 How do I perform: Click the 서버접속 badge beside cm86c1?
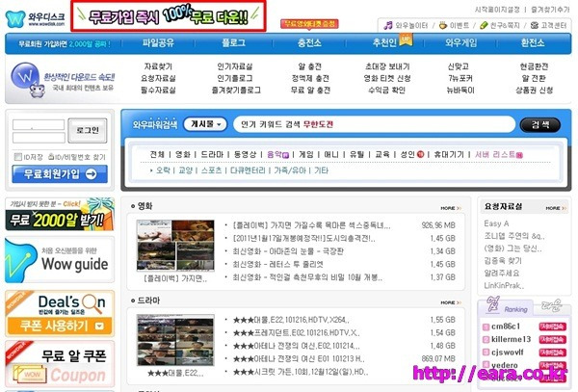click(552, 327)
